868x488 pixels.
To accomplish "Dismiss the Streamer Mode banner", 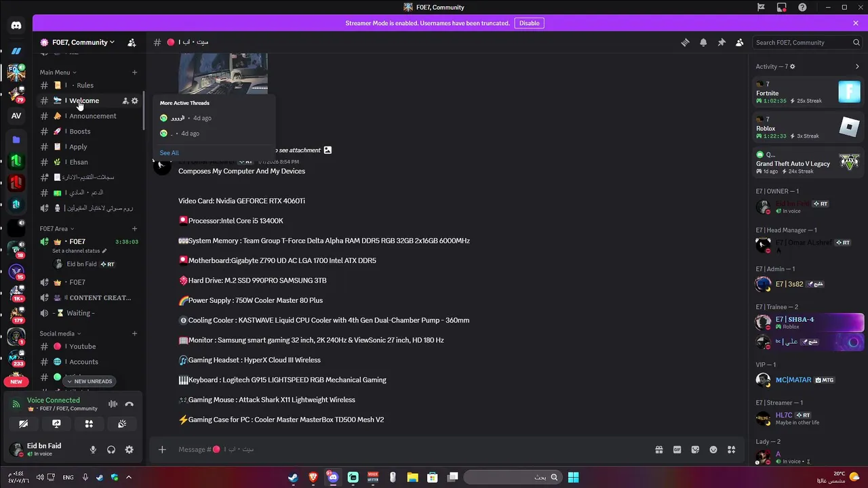I will pos(856,23).
